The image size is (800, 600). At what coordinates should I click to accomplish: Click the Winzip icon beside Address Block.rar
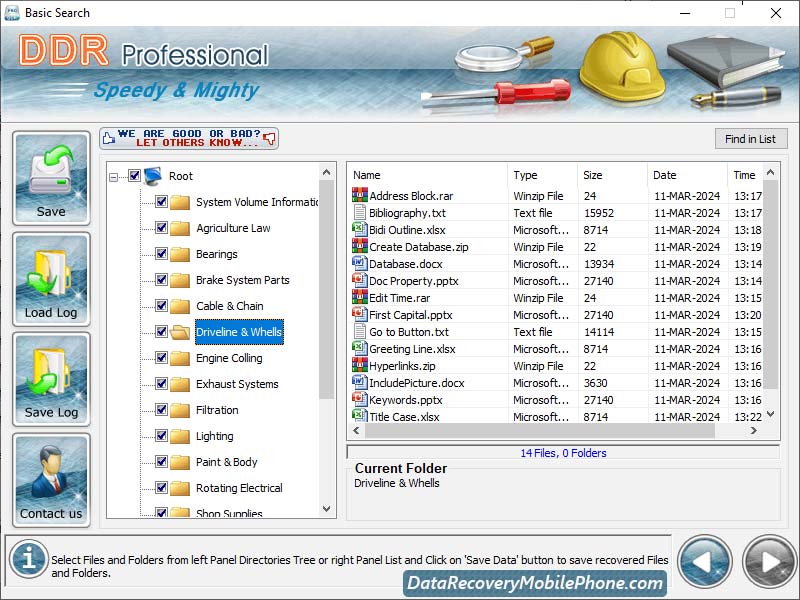pyautogui.click(x=360, y=196)
